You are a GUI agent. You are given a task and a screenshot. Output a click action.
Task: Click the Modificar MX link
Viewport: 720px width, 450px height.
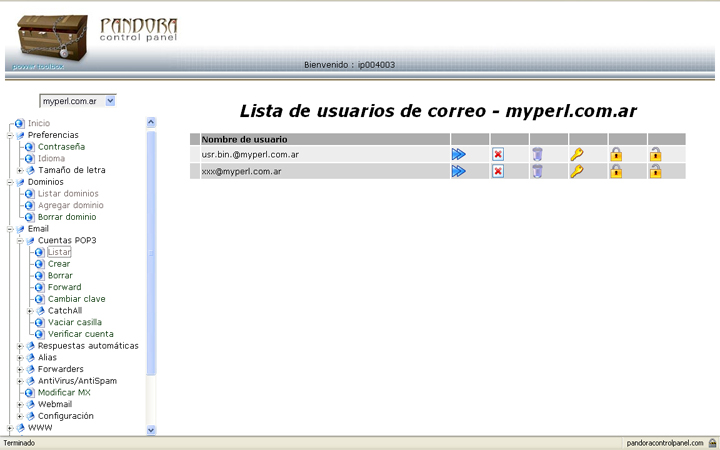coord(65,393)
